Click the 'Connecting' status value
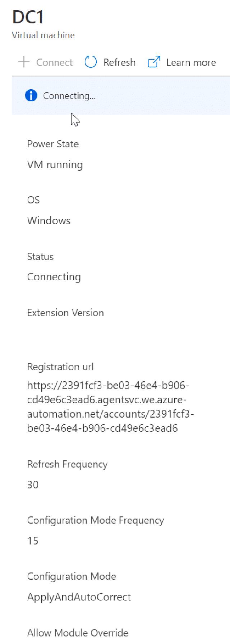230x644 pixels. 54,277
